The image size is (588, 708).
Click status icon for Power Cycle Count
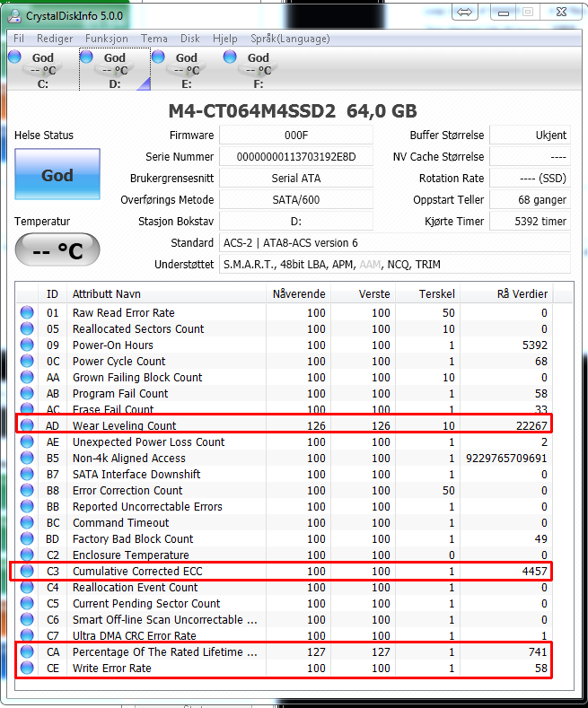27,361
